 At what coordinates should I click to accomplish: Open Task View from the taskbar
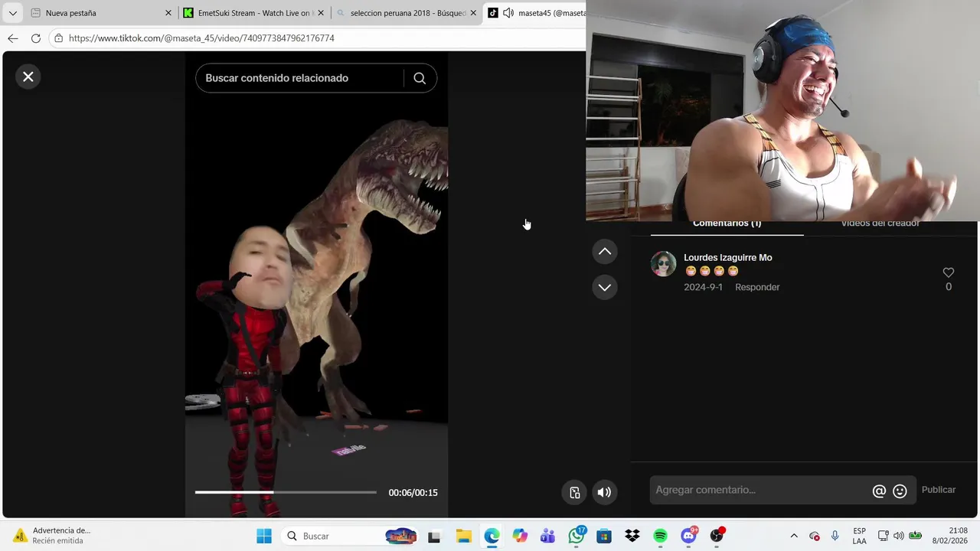pos(434,536)
